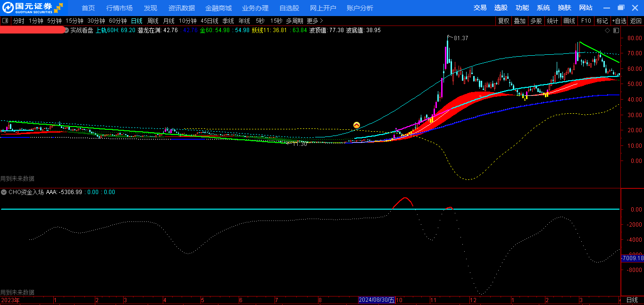Open the 选股 menu
644x305 pixels.
(501, 8)
